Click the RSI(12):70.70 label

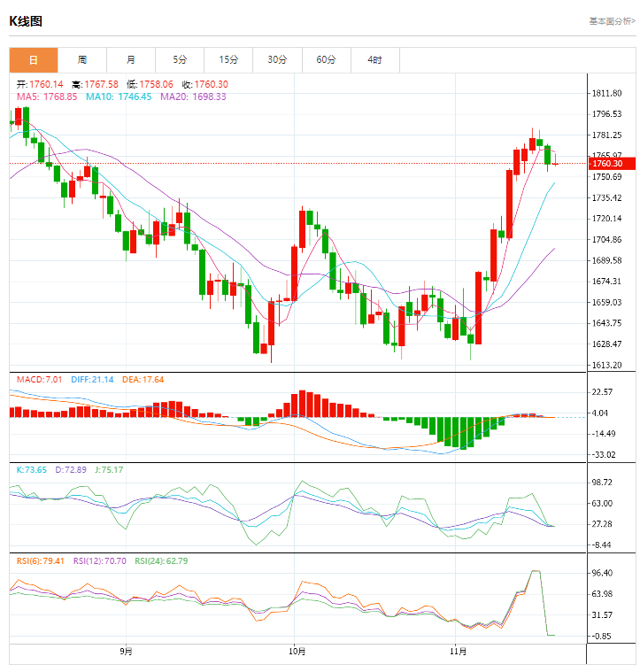pyautogui.click(x=100, y=561)
